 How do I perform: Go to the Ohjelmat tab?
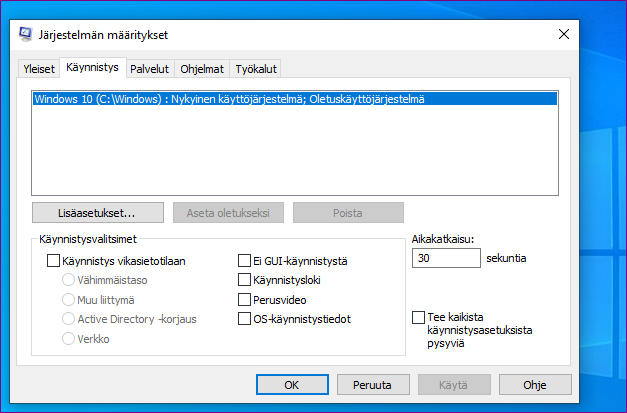click(x=202, y=69)
